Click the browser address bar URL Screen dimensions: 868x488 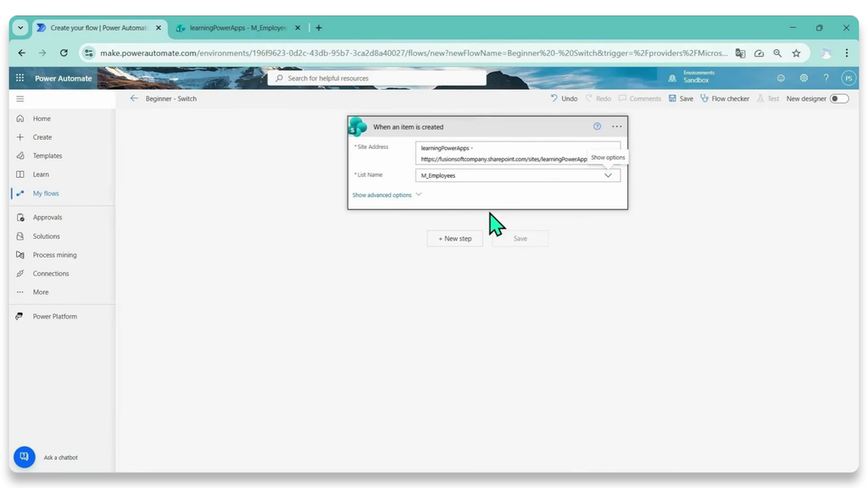tap(414, 53)
